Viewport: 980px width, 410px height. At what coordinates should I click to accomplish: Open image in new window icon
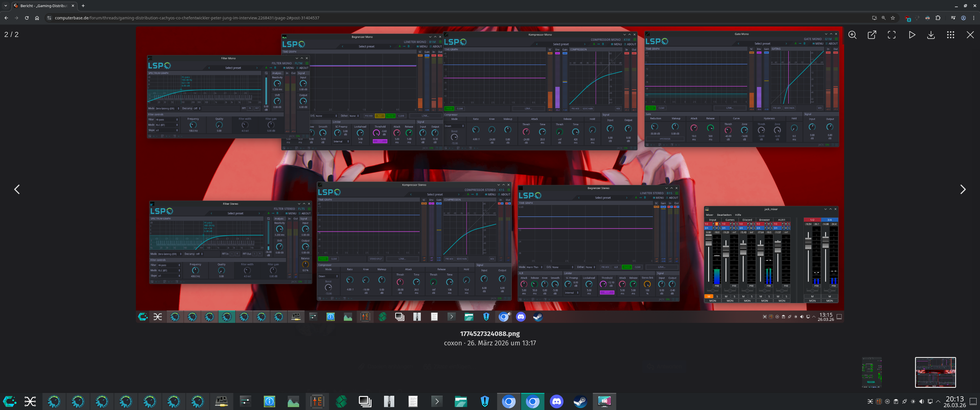(x=871, y=35)
